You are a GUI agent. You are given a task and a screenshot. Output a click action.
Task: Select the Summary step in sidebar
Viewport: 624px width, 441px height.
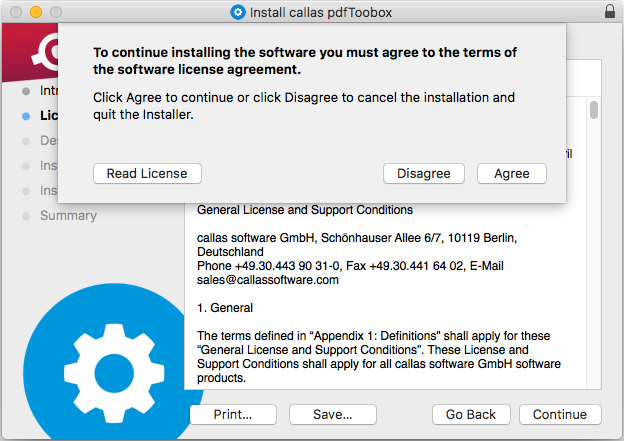click(68, 216)
